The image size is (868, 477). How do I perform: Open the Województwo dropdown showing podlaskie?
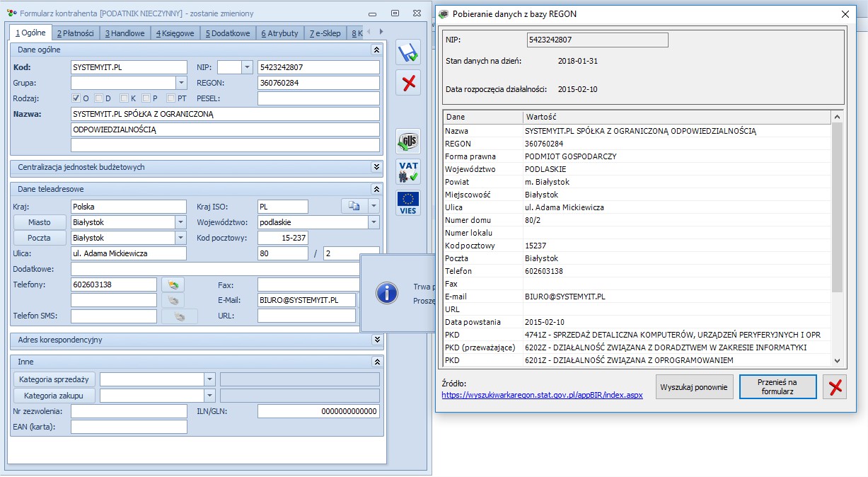(374, 222)
